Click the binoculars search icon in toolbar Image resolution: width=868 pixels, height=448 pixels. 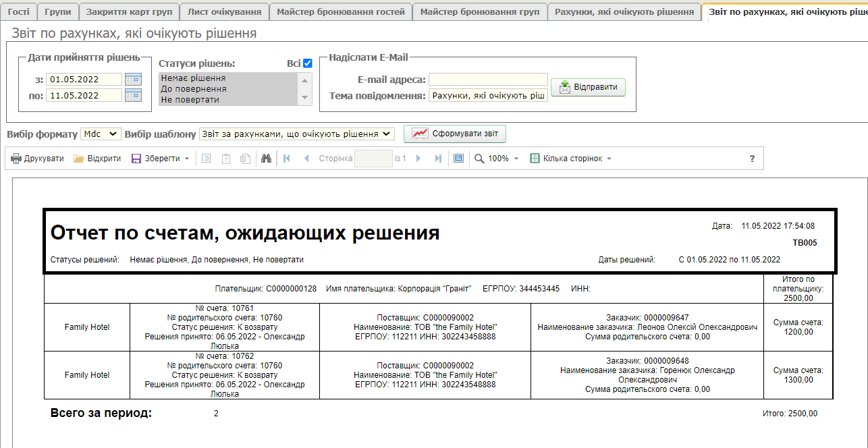tap(266, 159)
